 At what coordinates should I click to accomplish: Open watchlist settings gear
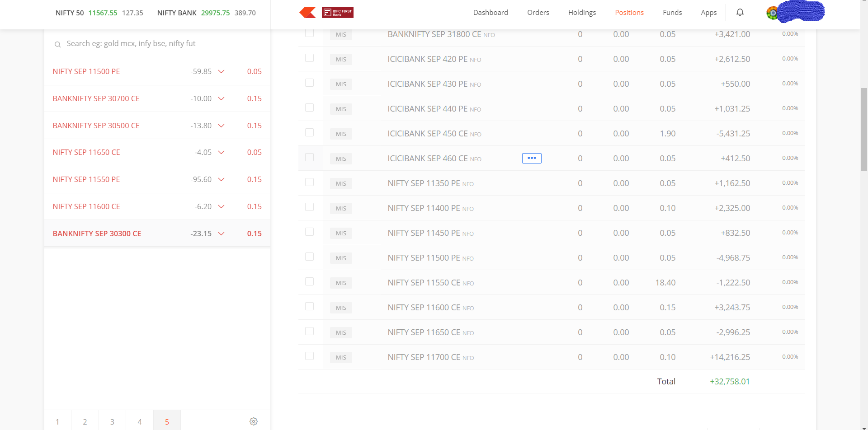pyautogui.click(x=254, y=421)
